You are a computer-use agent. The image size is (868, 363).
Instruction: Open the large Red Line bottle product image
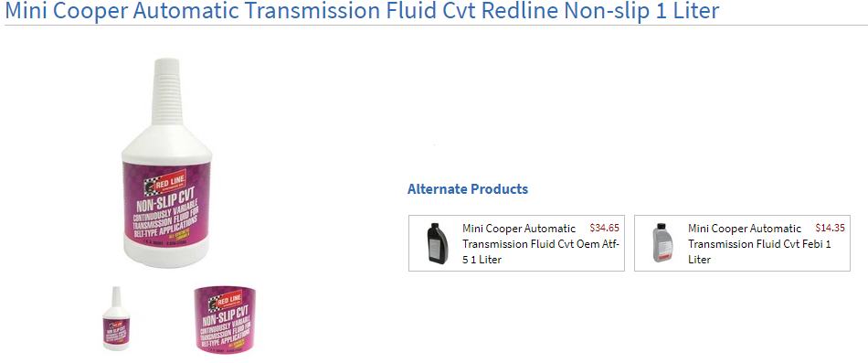[166, 163]
